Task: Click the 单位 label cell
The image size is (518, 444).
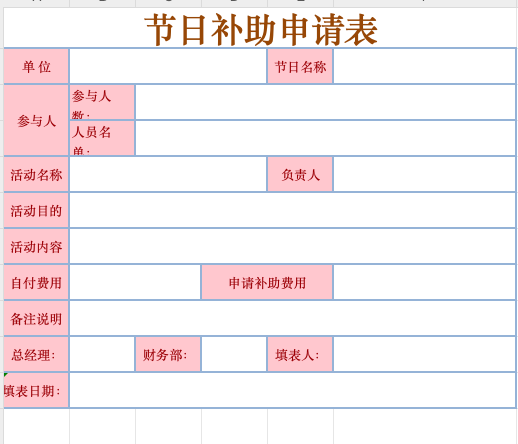Action: 36,66
